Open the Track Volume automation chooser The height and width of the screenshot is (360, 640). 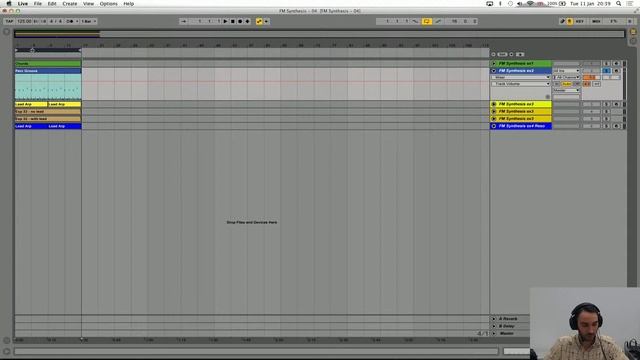coord(521,84)
